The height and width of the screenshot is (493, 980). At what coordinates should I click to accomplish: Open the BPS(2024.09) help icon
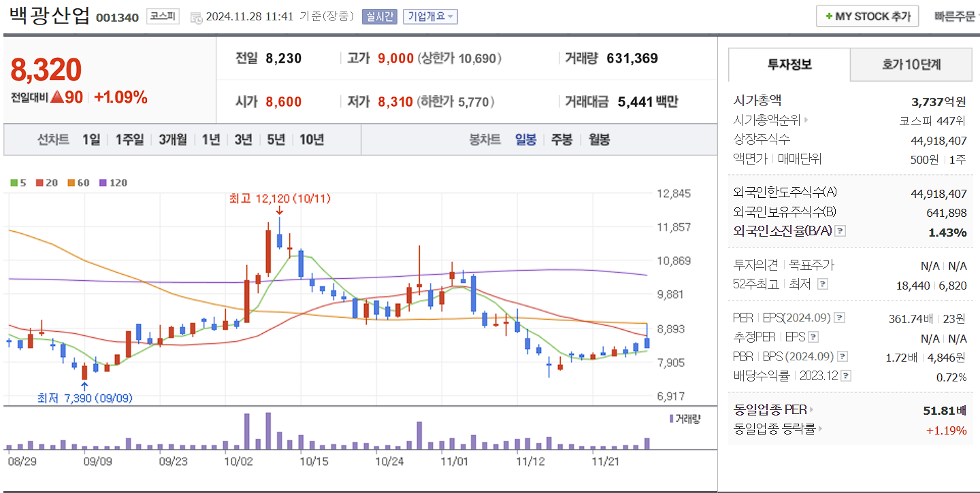click(x=841, y=356)
